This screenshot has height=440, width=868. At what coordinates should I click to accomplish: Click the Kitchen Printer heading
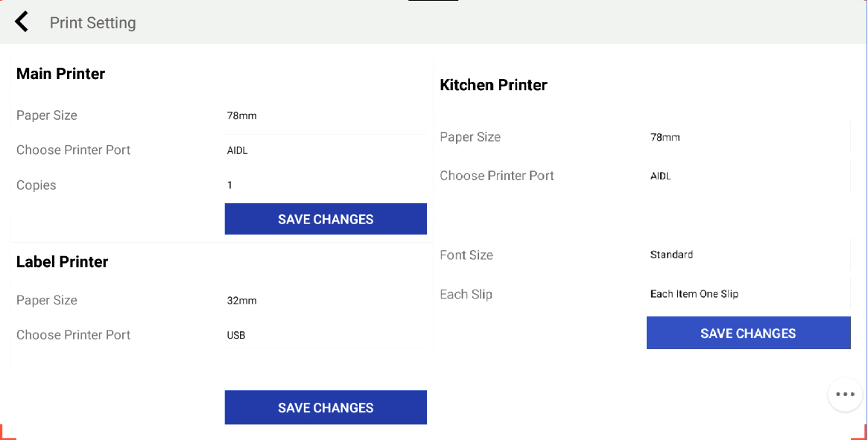pos(494,85)
